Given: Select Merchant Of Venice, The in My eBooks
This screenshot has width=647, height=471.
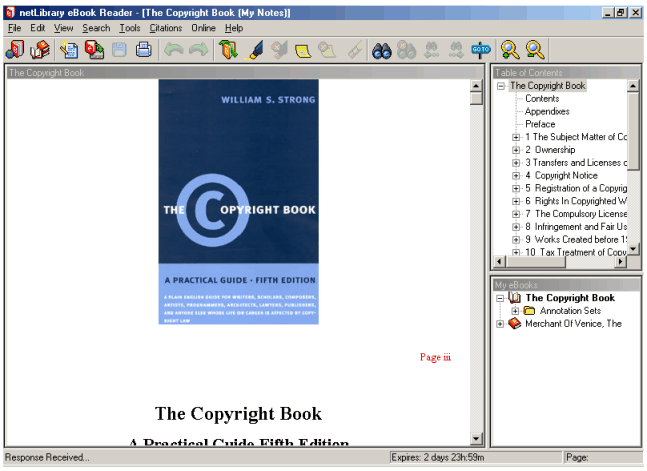Looking at the screenshot, I should pyautogui.click(x=573, y=323).
